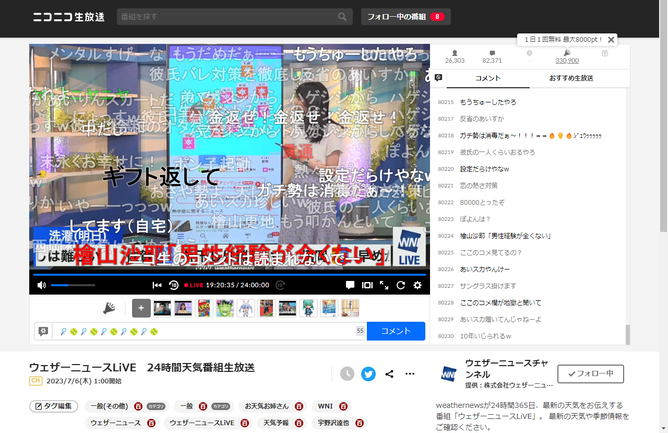Open comment command settings icon
668x433 pixels.
pos(43,331)
